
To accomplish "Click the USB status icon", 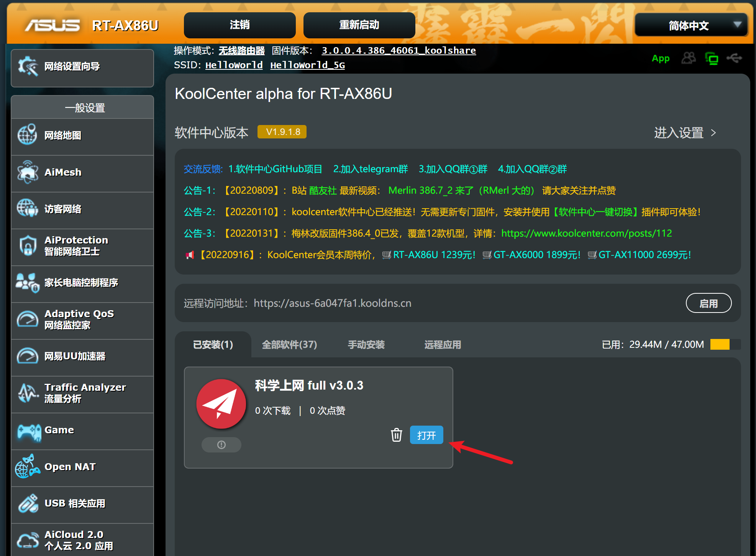I will tap(735, 58).
